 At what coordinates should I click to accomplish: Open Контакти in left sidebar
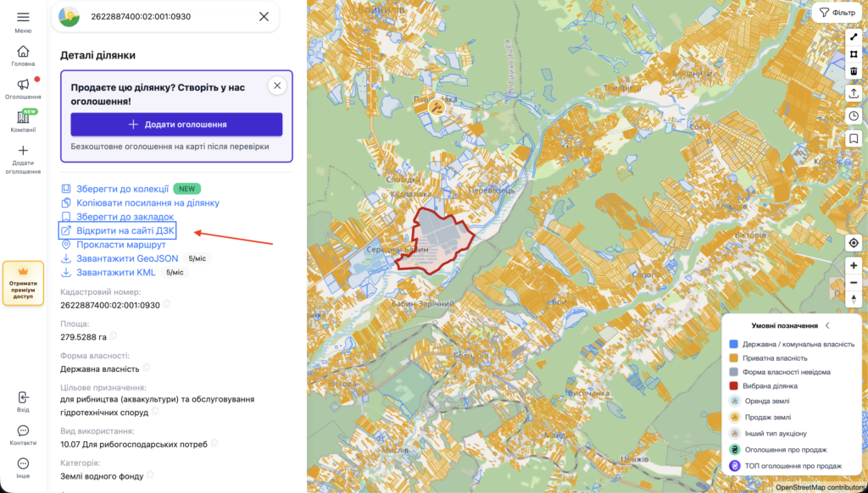pos(23,435)
